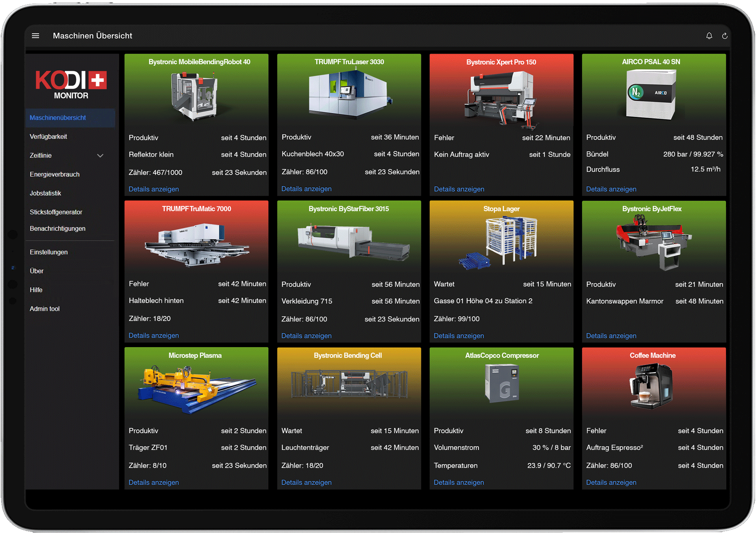This screenshot has width=756, height=533.
Task: Click '23.9 / 90.7 °C' temperature value
Action: [549, 466]
